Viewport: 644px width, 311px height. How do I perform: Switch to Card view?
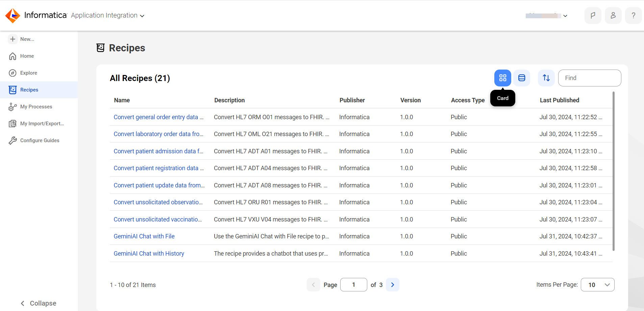502,78
